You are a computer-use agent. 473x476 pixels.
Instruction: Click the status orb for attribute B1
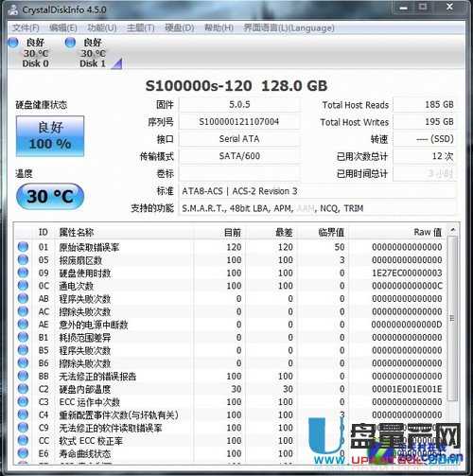pos(23,337)
